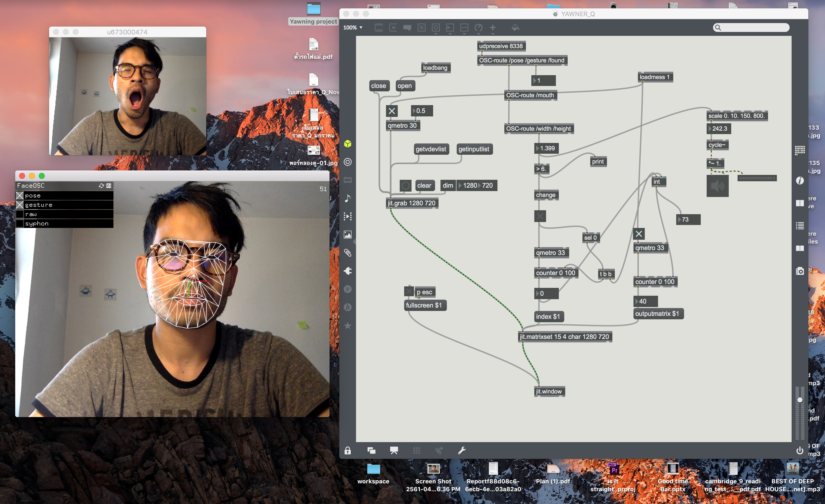Image resolution: width=825 pixels, height=504 pixels.
Task: Toggle the X box above qmetro 30
Action: pos(392,111)
